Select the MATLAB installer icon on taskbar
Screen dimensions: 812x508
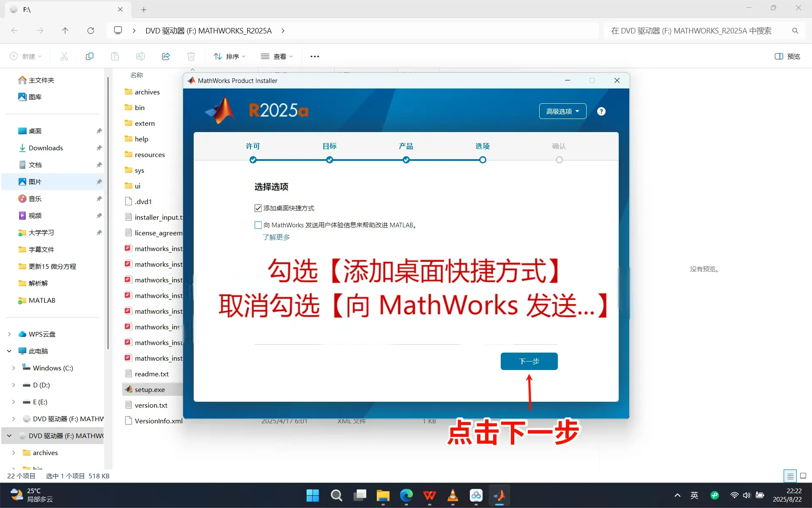[x=499, y=495]
